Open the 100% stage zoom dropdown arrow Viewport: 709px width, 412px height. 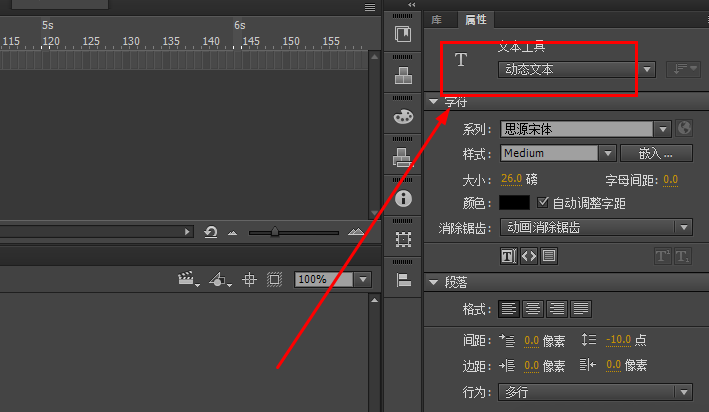363,279
